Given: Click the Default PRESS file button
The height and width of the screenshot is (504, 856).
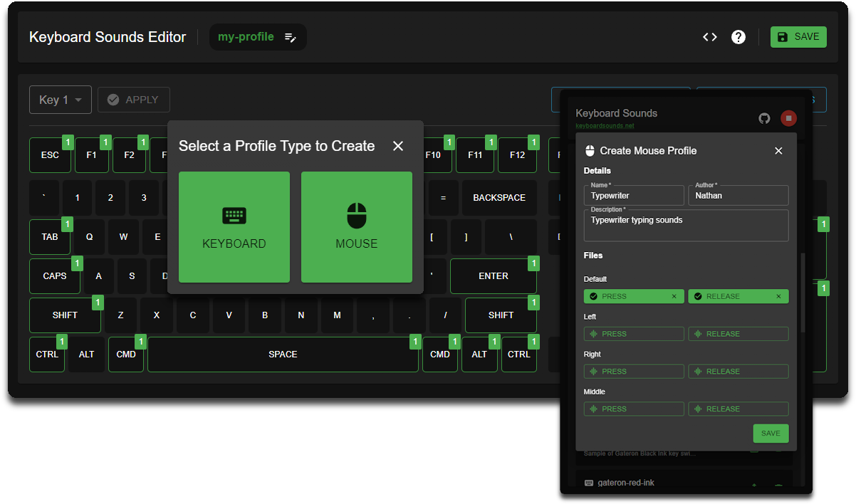Looking at the screenshot, I should point(634,297).
